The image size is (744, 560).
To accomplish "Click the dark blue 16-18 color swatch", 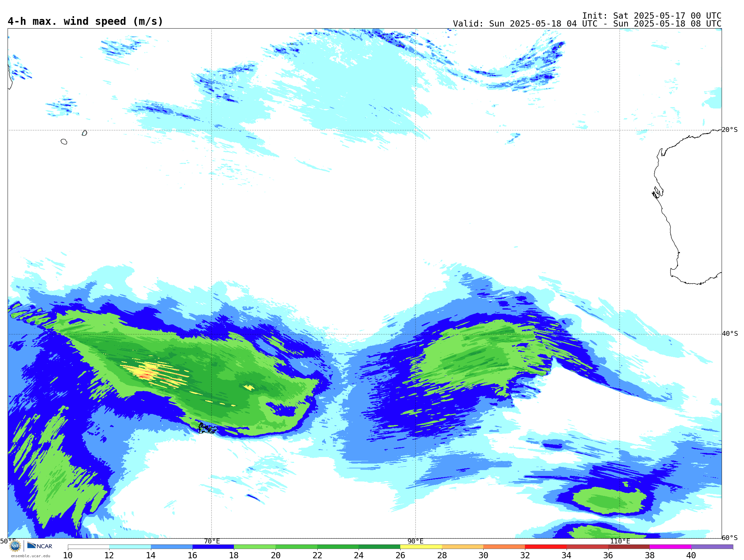I will pos(213,547).
